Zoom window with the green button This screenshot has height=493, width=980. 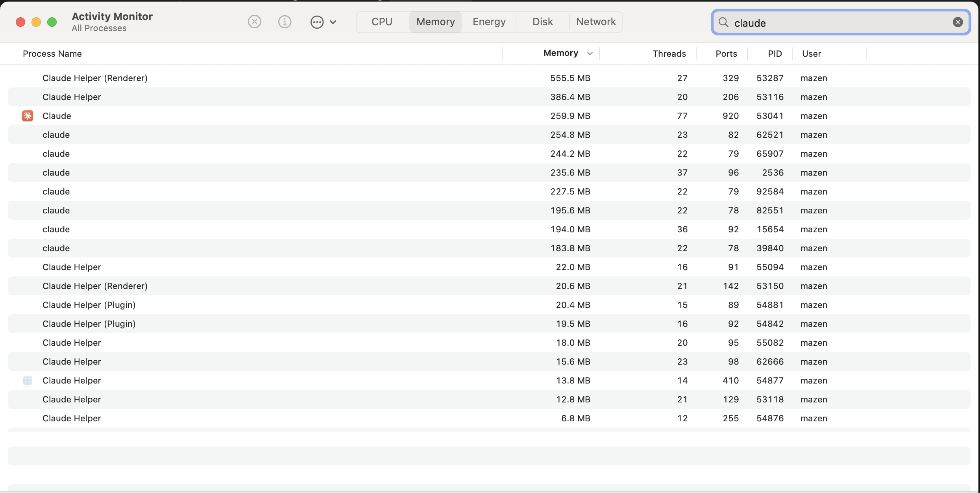point(52,22)
